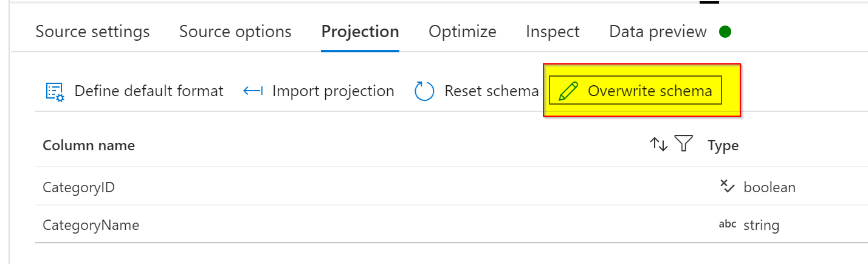View the Data preview tab

[x=658, y=32]
